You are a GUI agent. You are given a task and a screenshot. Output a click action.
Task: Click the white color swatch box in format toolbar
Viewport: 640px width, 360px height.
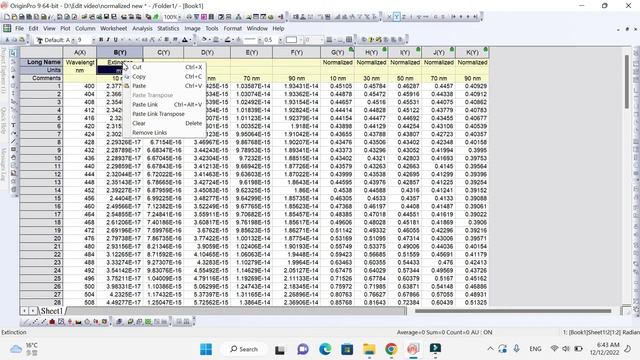[291, 40]
